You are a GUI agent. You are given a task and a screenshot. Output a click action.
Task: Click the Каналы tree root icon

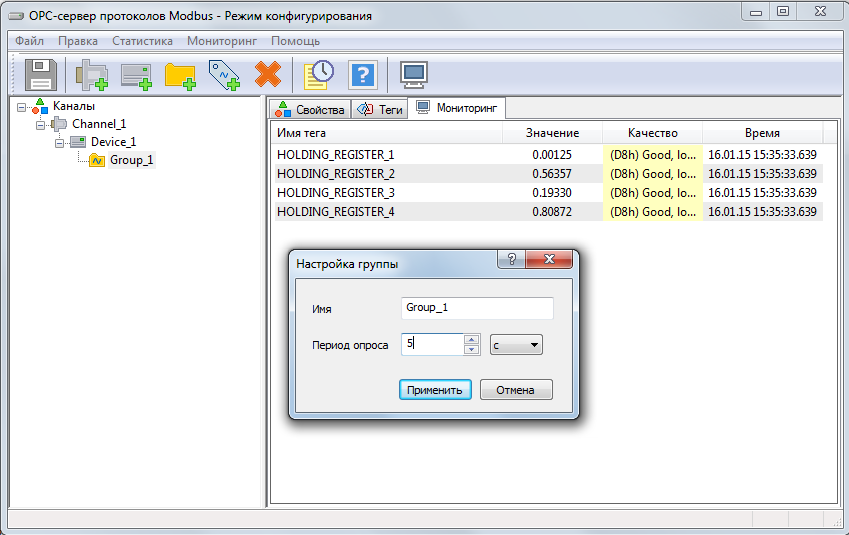40,106
